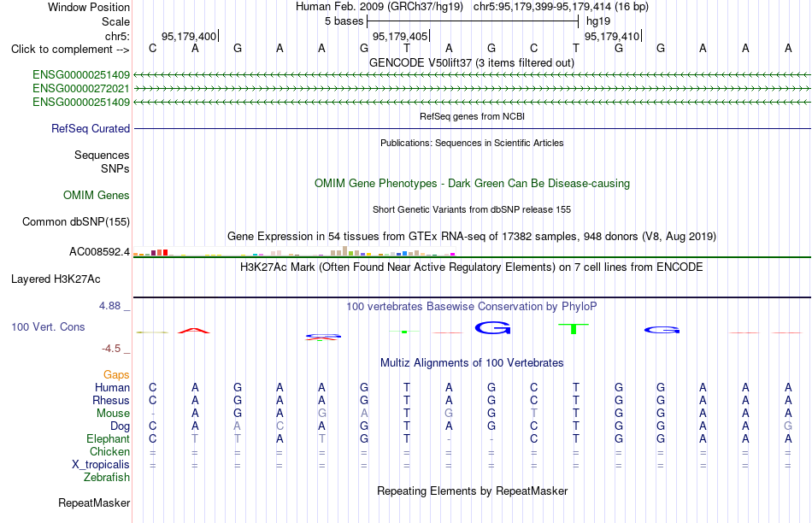The width and height of the screenshot is (812, 523).
Task: Select the Sequences track label
Action: click(x=102, y=156)
